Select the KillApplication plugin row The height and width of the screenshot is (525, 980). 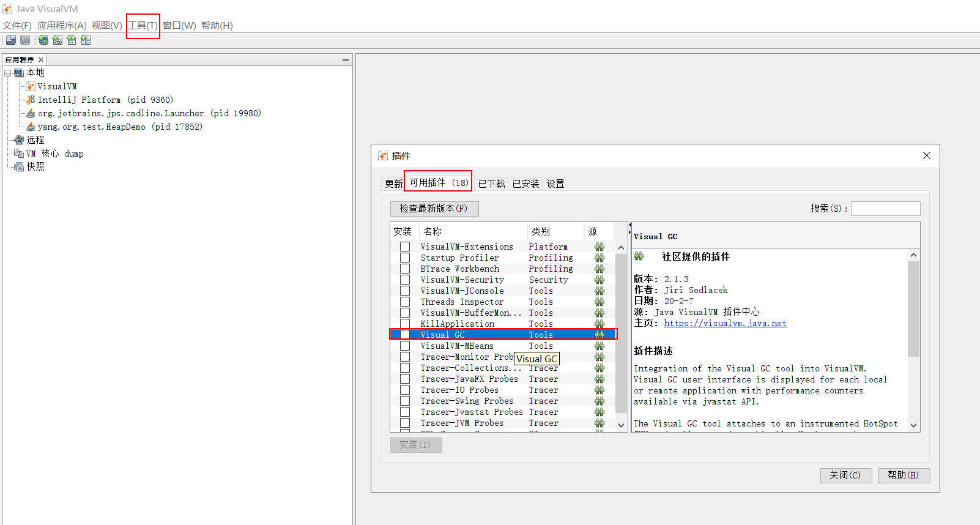(x=503, y=324)
